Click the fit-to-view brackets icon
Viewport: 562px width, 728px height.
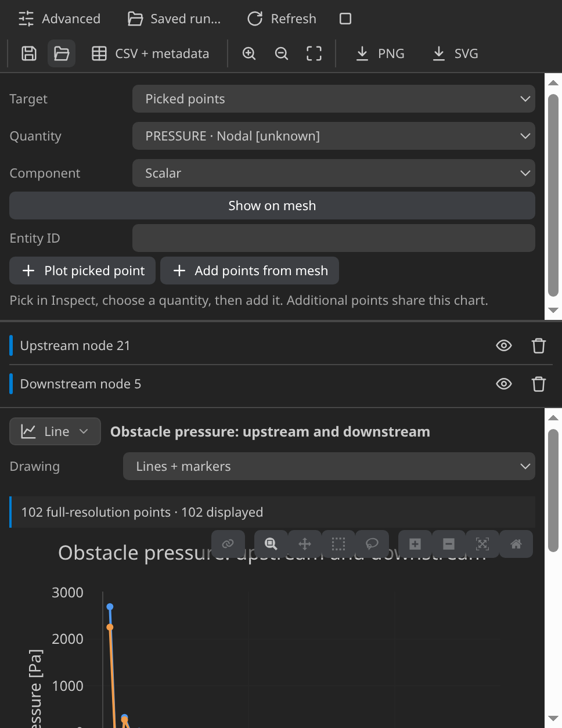[314, 53]
